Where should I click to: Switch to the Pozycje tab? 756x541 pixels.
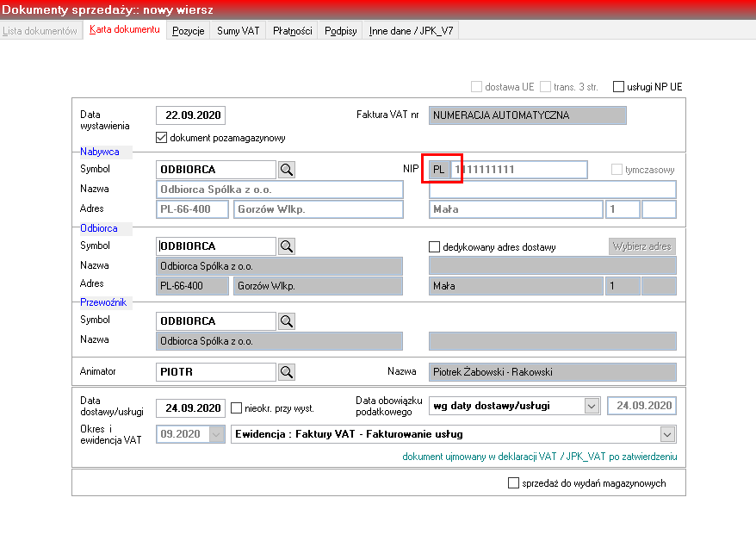(188, 31)
